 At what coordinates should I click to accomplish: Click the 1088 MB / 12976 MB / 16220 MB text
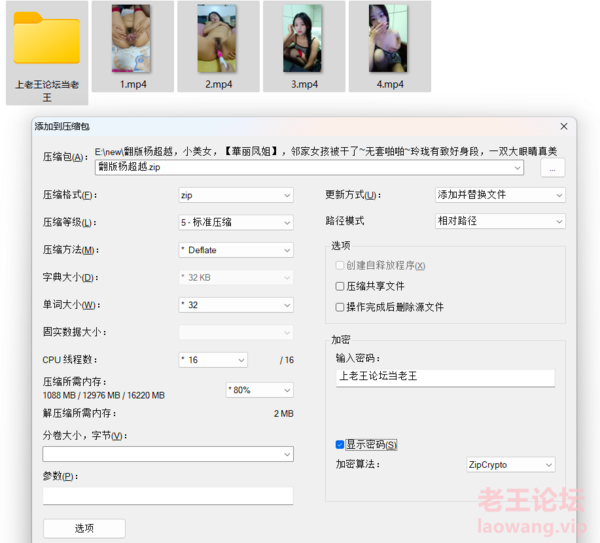[x=104, y=395]
